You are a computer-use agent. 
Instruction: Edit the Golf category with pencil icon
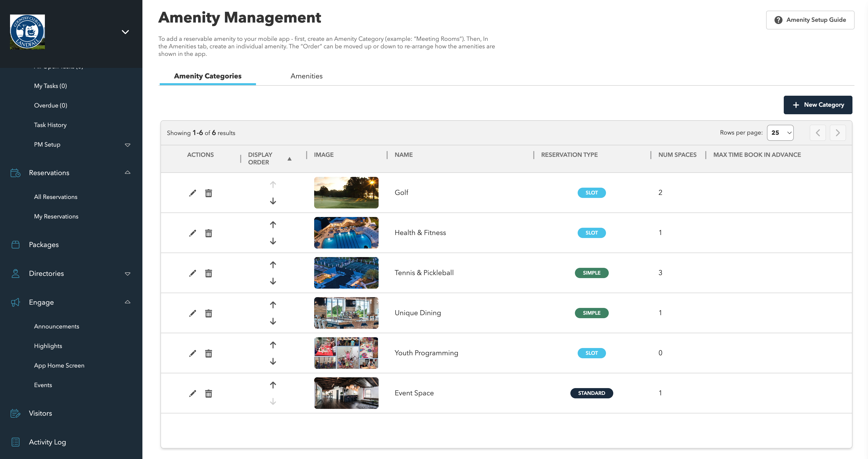[192, 193]
